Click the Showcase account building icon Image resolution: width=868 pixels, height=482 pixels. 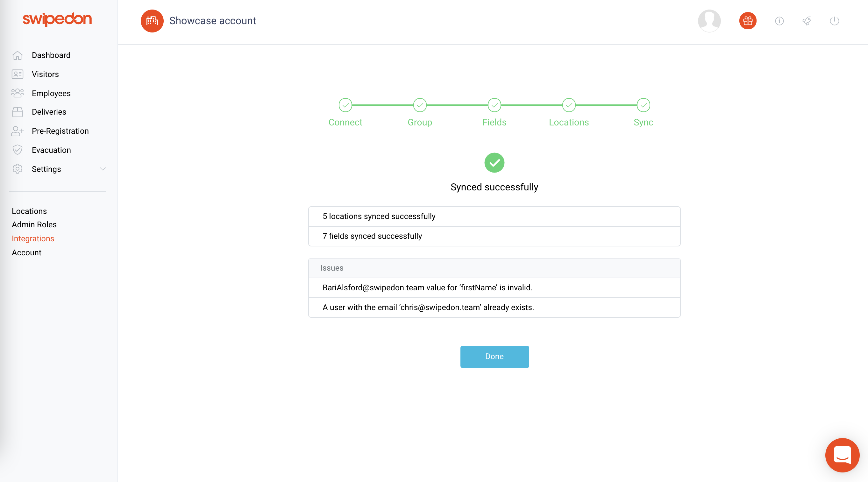(x=152, y=21)
